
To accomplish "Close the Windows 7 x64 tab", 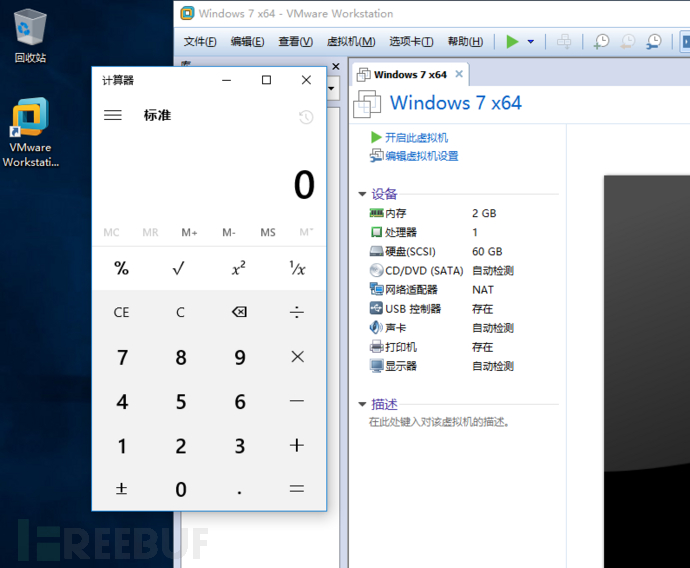I will click(x=459, y=73).
